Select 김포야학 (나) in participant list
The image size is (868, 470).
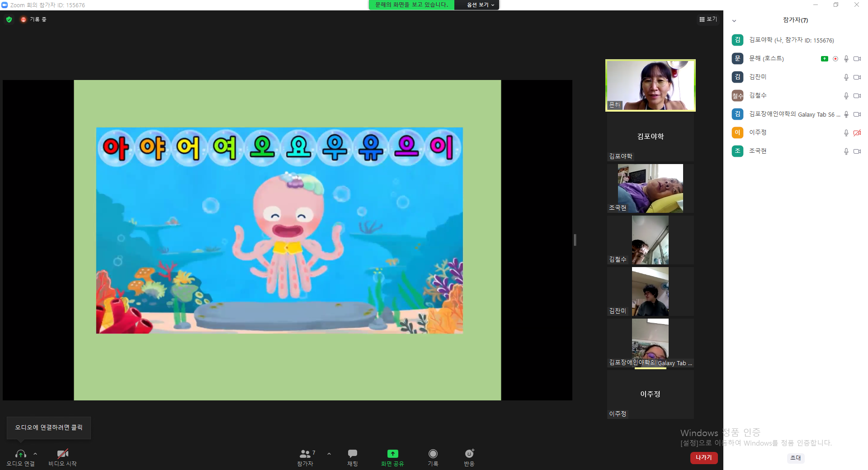796,40
